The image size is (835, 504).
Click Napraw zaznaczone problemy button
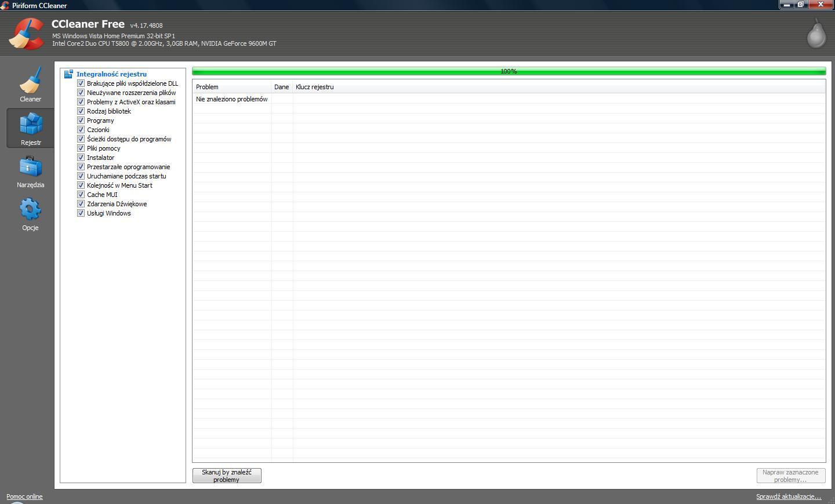point(791,476)
